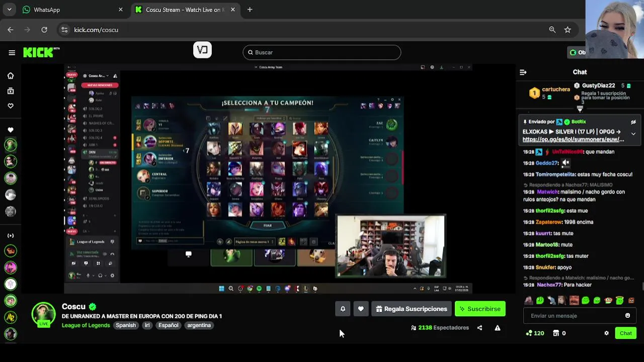
Task: Collapse the chat panel with the arrow icon
Action: click(x=523, y=72)
